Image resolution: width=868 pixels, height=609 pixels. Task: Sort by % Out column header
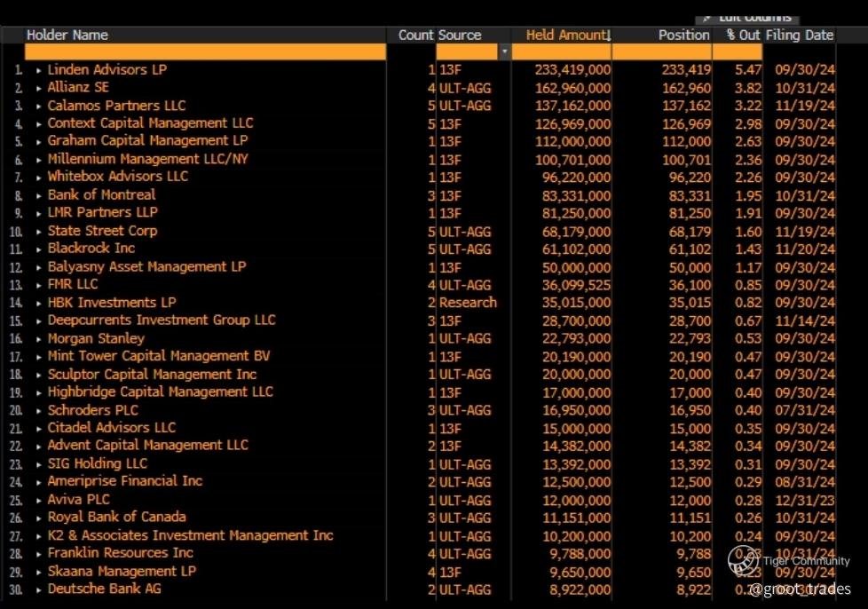click(x=744, y=35)
